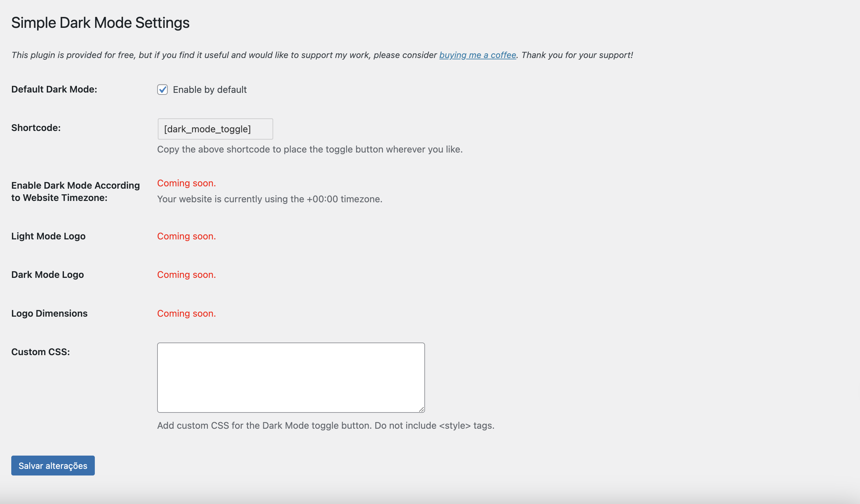Focus the Custom CSS text area

(x=291, y=377)
